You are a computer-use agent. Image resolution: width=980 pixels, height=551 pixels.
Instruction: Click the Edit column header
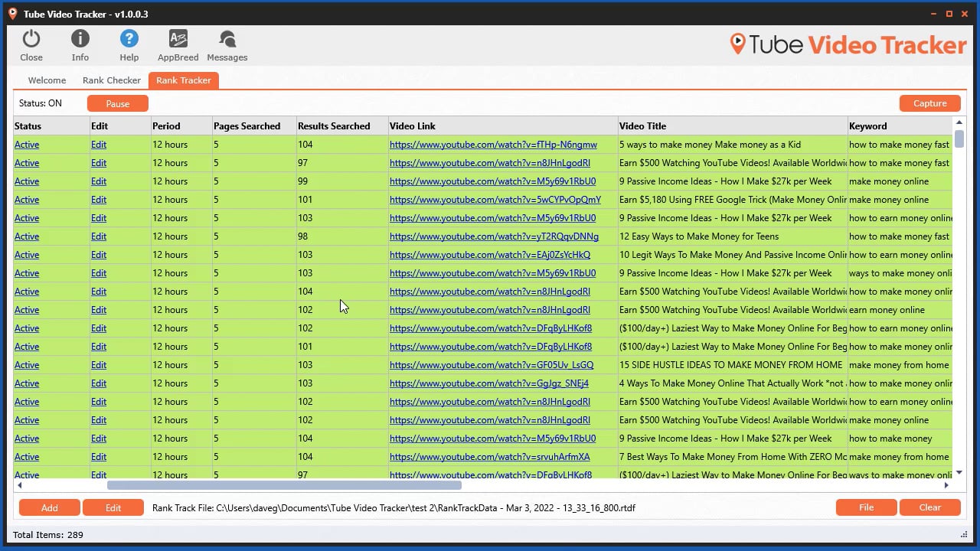point(120,126)
